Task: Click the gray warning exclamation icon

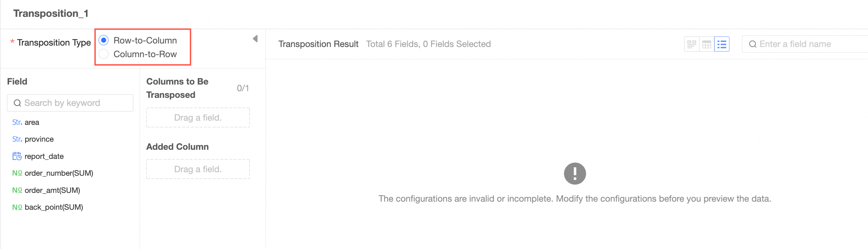Action: [x=575, y=173]
